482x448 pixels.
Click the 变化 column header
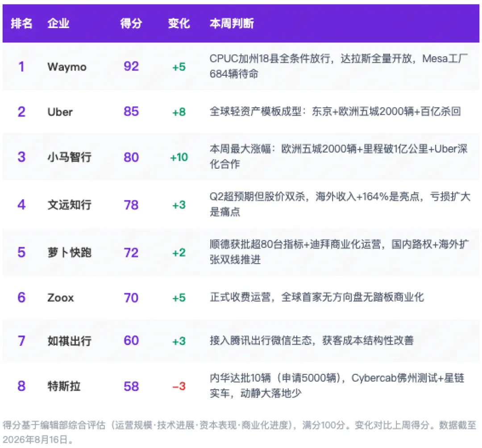coord(179,23)
